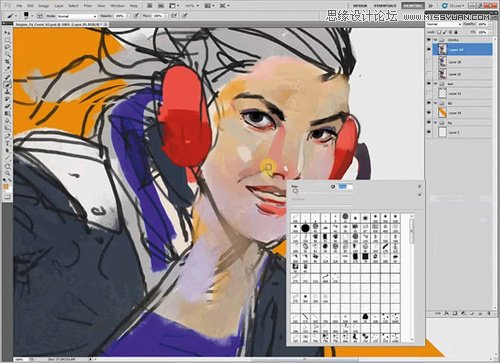Select the Zoom tool in the toolbox
This screenshot has width=500, height=363.
pos(7,173)
